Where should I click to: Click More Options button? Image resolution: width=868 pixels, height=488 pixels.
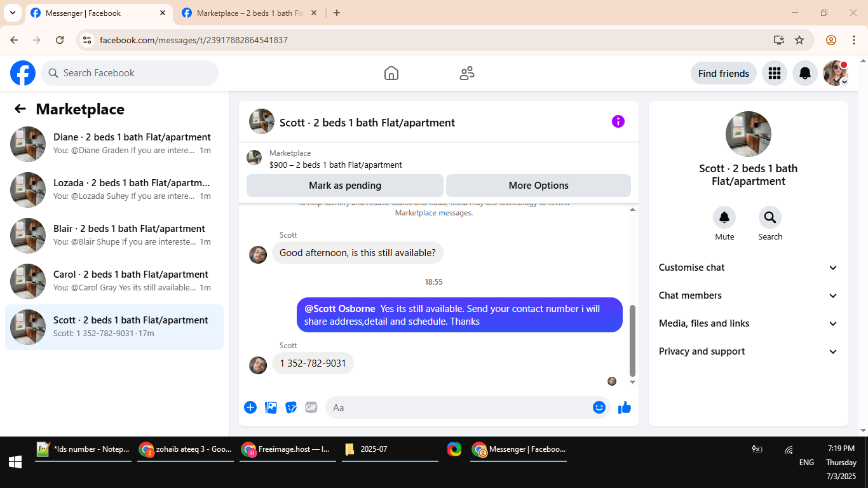click(538, 186)
